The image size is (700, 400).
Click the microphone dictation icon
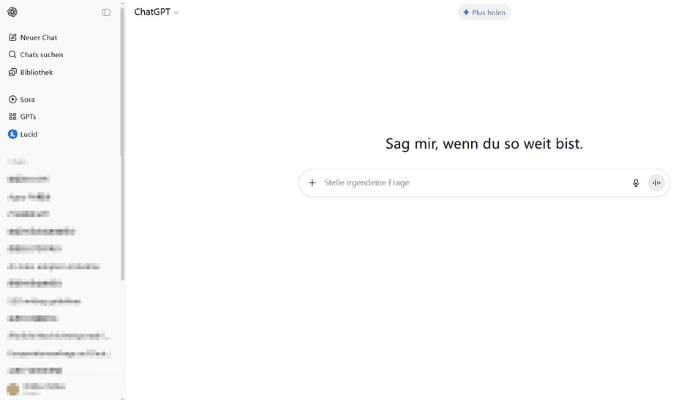coord(636,183)
